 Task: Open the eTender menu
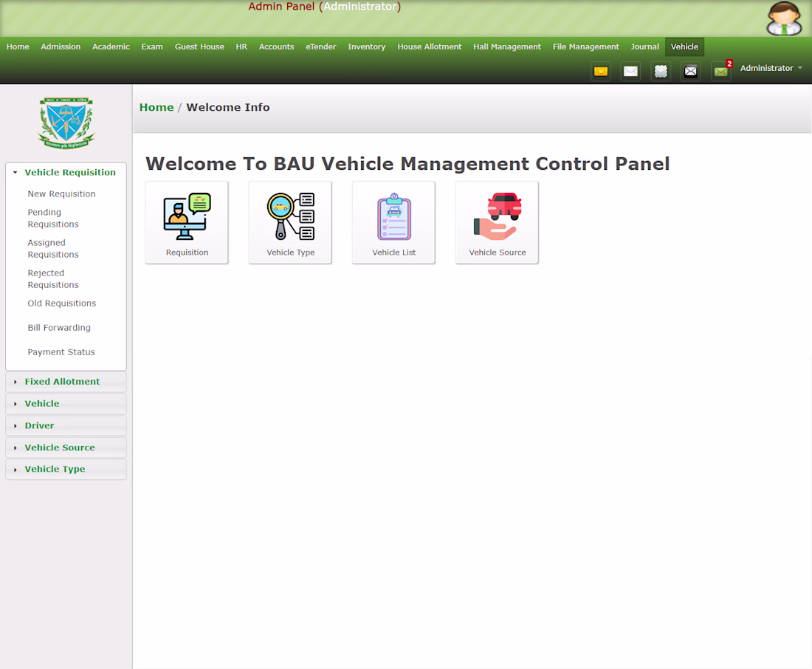[320, 47]
